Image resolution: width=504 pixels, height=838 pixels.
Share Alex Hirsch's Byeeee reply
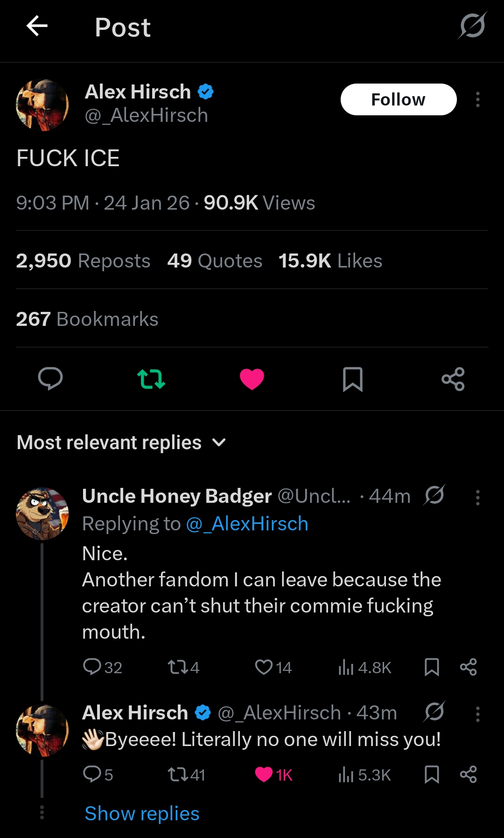point(468,775)
